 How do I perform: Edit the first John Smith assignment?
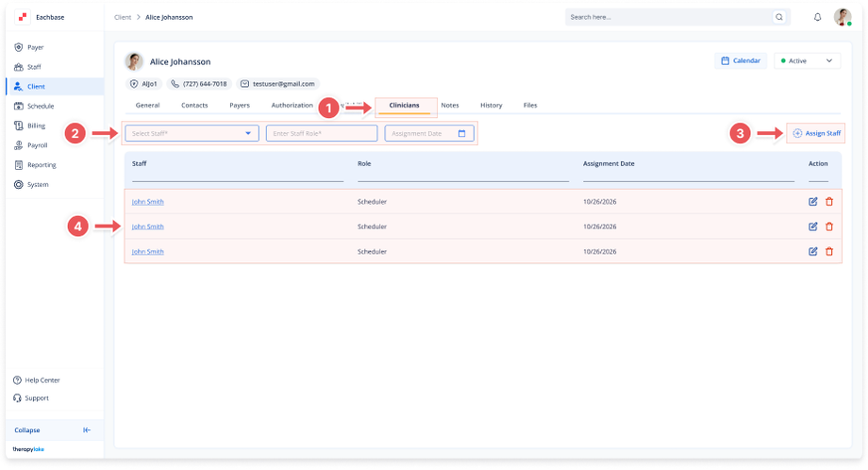tap(813, 201)
